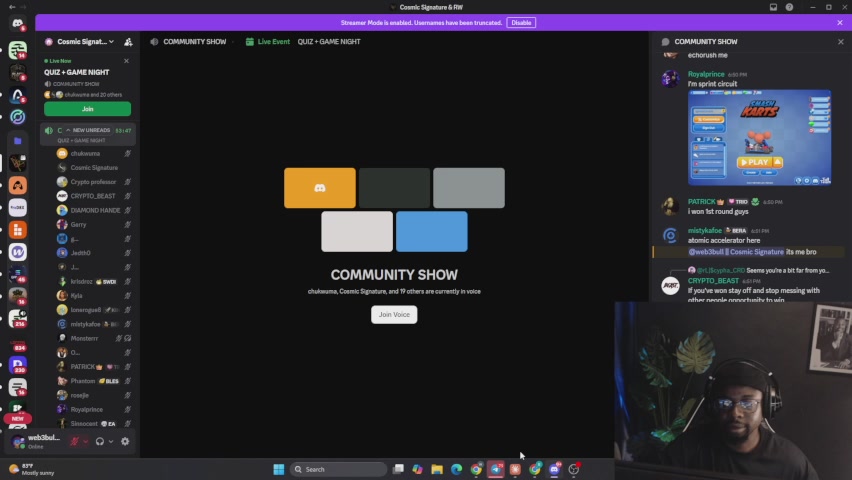Image resolution: width=852 pixels, height=480 pixels.
Task: Open headphone output options arrow
Action: click(x=111, y=441)
